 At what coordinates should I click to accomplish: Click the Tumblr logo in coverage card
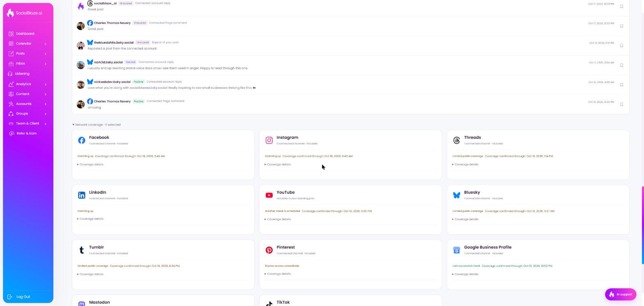coord(82,250)
